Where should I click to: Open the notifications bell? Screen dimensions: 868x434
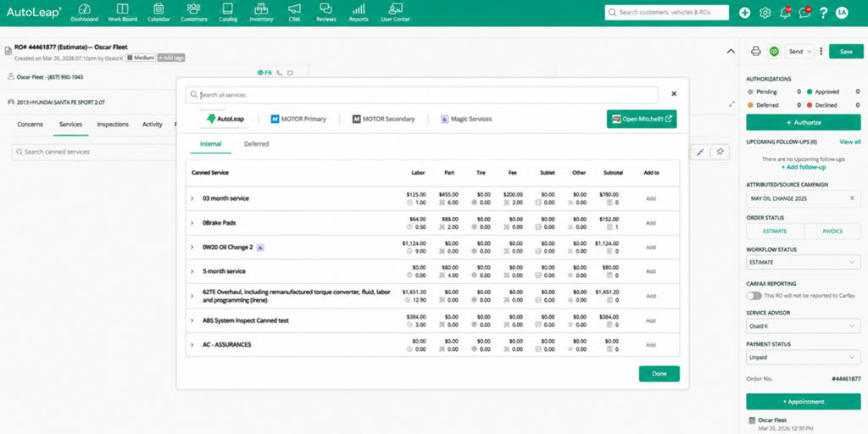(x=785, y=13)
